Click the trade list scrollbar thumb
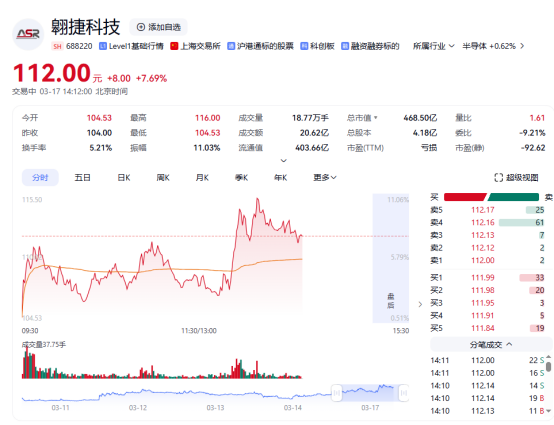The image size is (554, 425). [x=548, y=366]
